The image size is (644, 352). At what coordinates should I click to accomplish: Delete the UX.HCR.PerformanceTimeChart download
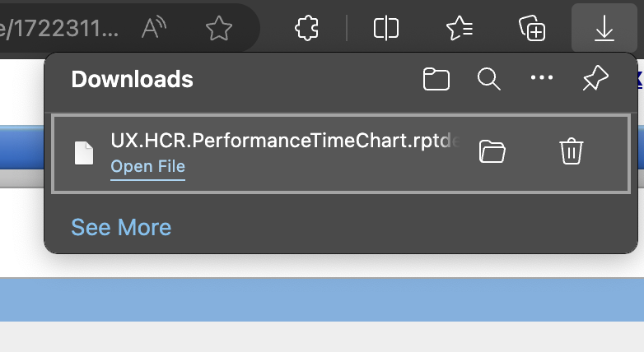pos(572,151)
